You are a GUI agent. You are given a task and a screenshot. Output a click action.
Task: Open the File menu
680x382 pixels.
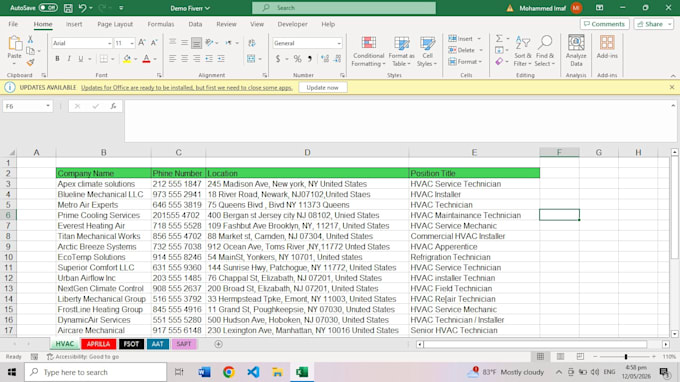point(13,24)
